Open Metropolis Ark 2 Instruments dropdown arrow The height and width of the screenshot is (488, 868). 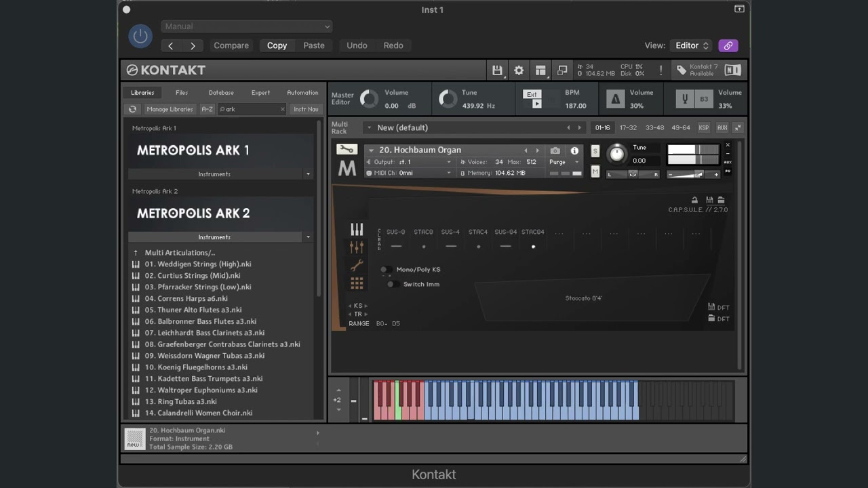pyautogui.click(x=308, y=237)
